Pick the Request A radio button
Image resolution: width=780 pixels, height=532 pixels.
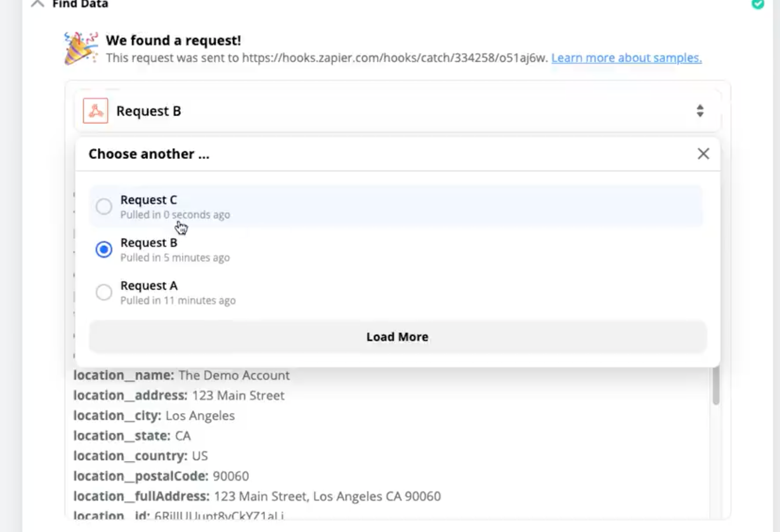(104, 292)
